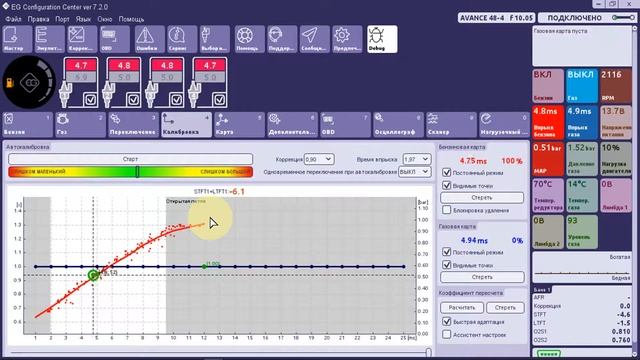This screenshot has width=640, height=360.
Task: Select the Калибровка tab
Action: (x=187, y=124)
